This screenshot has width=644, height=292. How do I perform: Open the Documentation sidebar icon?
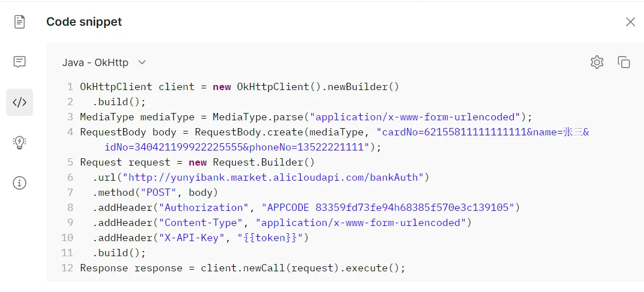point(20,22)
